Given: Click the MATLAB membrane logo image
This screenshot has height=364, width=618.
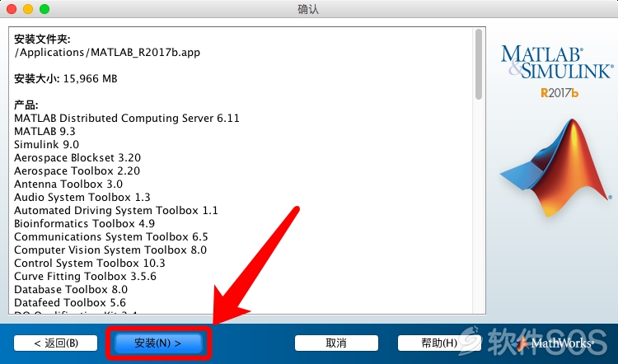Looking at the screenshot, I should (556, 167).
